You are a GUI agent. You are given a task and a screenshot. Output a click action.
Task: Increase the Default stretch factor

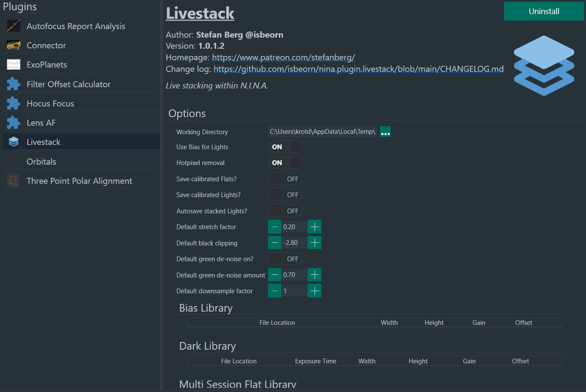pyautogui.click(x=315, y=227)
